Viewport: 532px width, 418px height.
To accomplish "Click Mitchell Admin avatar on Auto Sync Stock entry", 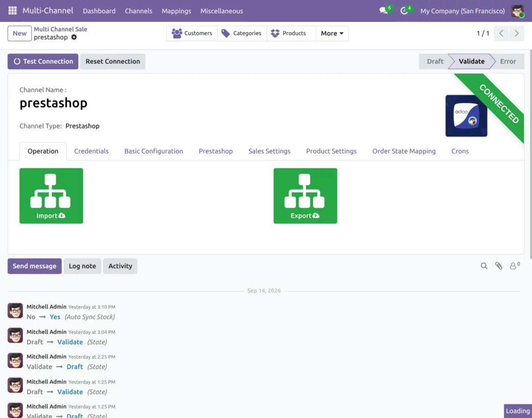I will (15, 311).
